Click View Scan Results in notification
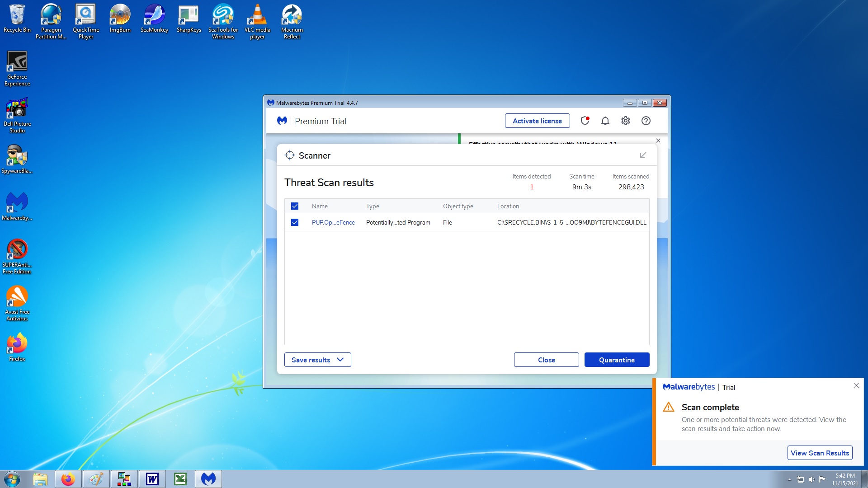The height and width of the screenshot is (488, 868). pyautogui.click(x=820, y=453)
